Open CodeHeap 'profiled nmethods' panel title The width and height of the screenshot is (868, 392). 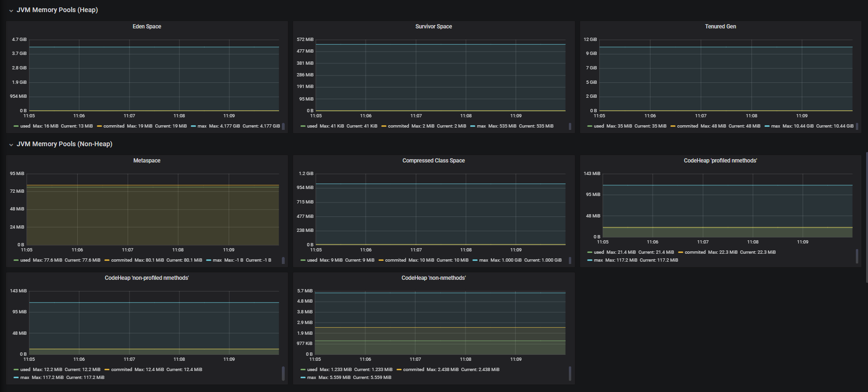[720, 161]
